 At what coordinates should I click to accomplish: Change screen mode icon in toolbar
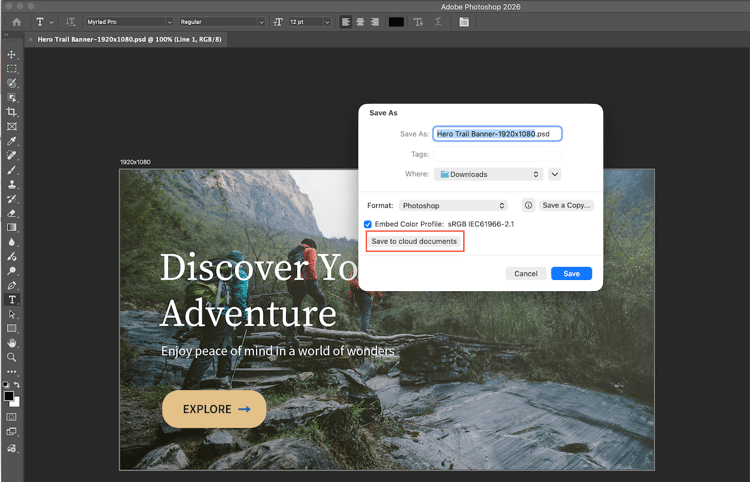tap(11, 431)
